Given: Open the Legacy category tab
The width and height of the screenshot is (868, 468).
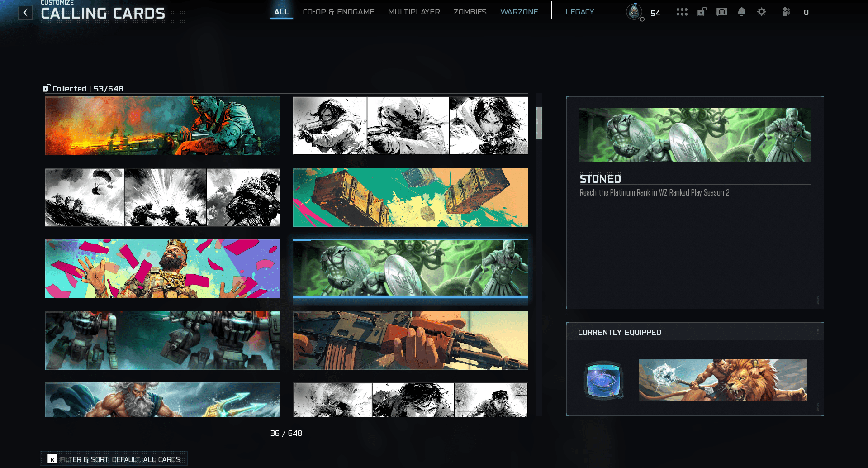Looking at the screenshot, I should click(579, 12).
